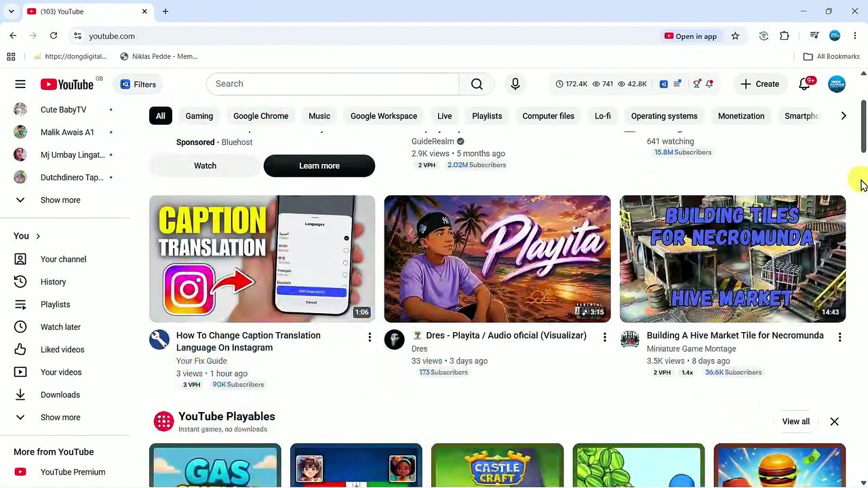Select the Monetization filter chip
Image resolution: width=868 pixels, height=488 pixels.
(x=741, y=116)
